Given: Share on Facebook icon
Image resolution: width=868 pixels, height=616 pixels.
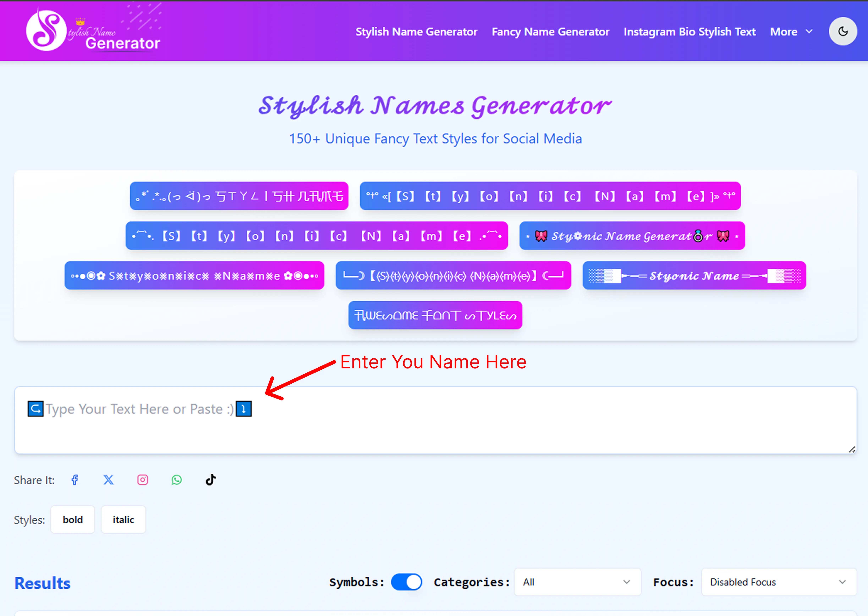Looking at the screenshot, I should pos(75,480).
